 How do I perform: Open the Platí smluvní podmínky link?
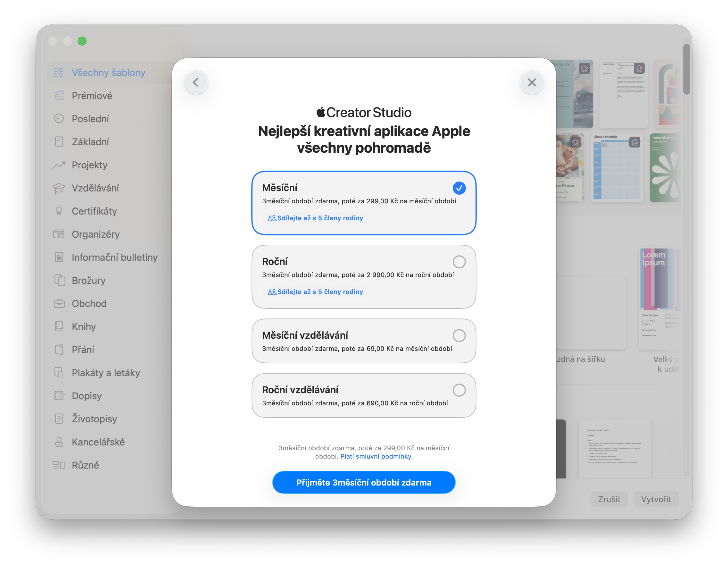(376, 456)
